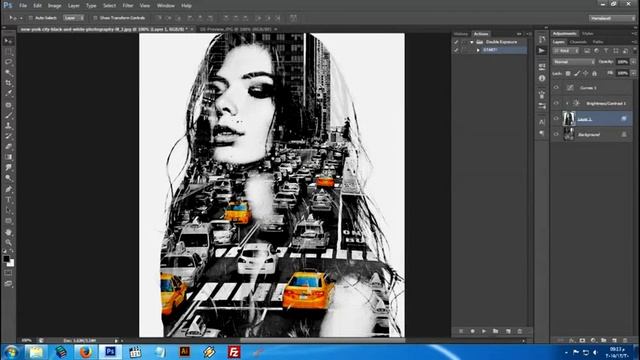The width and height of the screenshot is (640, 360).
Task: Select the Brush tool
Action: pos(8,115)
